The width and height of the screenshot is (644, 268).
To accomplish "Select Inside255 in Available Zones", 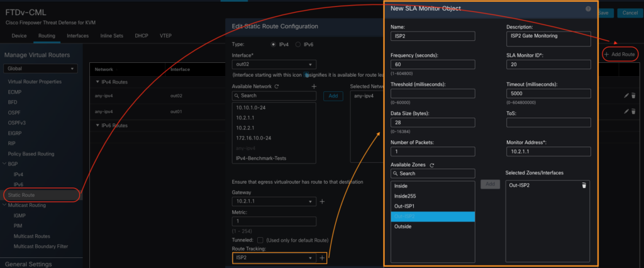I will pyautogui.click(x=433, y=196).
